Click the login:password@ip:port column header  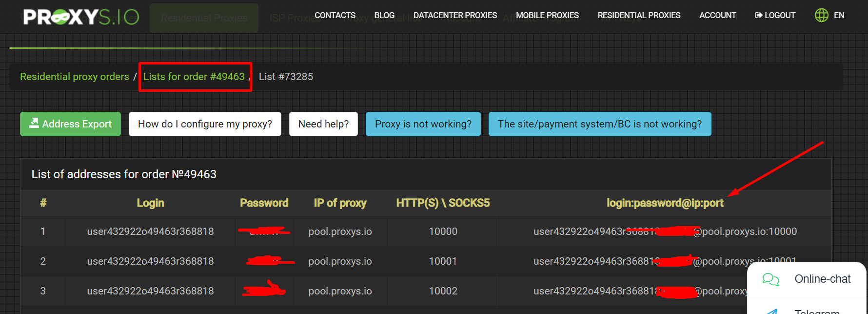click(x=665, y=203)
